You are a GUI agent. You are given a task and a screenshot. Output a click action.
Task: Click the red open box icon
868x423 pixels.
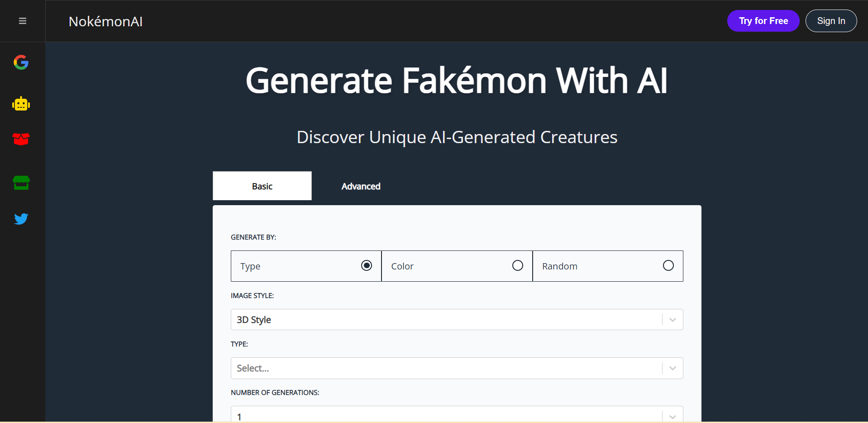(x=21, y=139)
